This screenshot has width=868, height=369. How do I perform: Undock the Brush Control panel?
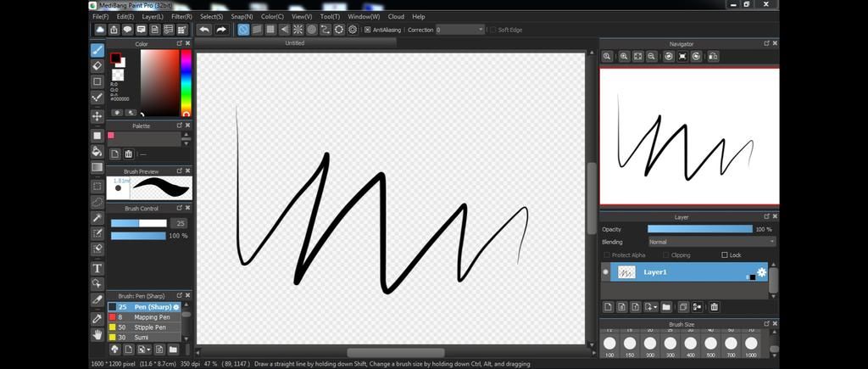[x=180, y=209]
